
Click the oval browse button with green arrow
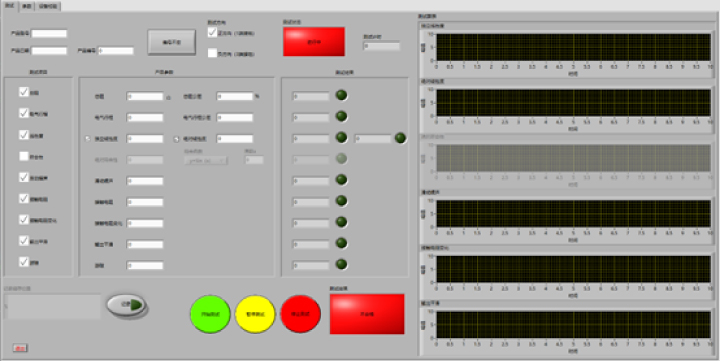126,305
